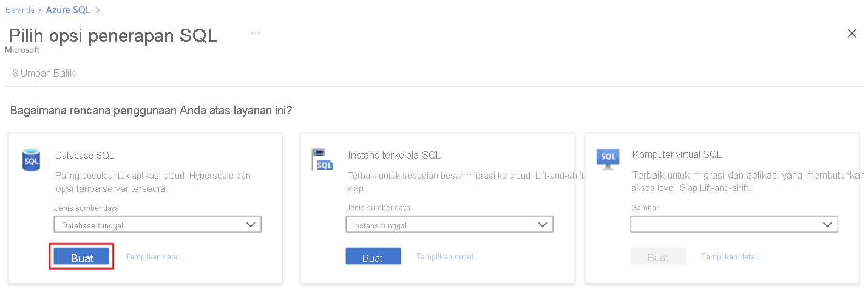Click the Database SQL cylinder icon
Viewport: 868px width, 291px height.
31,160
